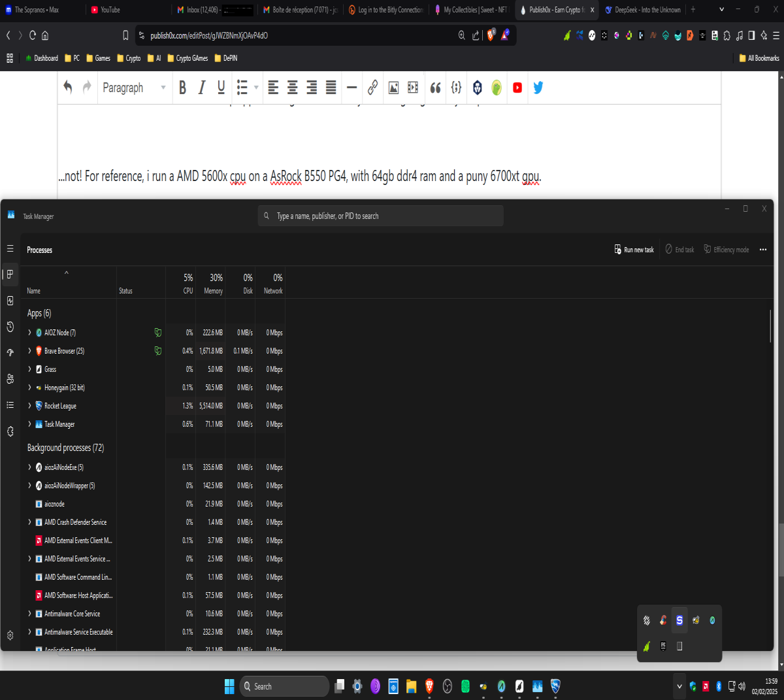Open Details page in Task Manager sidebar
The image size is (784, 700).
click(x=10, y=405)
